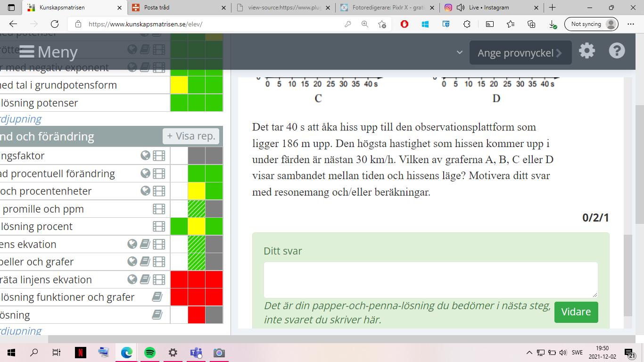
Task: Click the Not syncing profile button
Action: [591, 24]
